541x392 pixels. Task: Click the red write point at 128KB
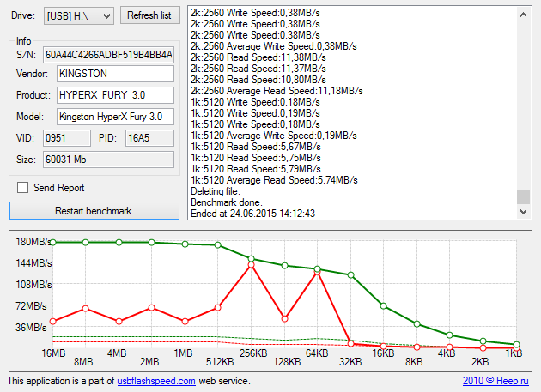pyautogui.click(x=284, y=318)
